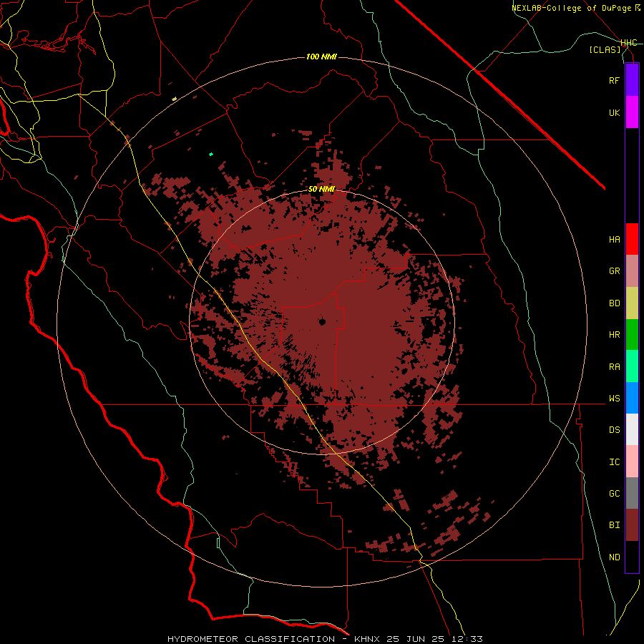Click the DS white legend swatch

click(632, 429)
